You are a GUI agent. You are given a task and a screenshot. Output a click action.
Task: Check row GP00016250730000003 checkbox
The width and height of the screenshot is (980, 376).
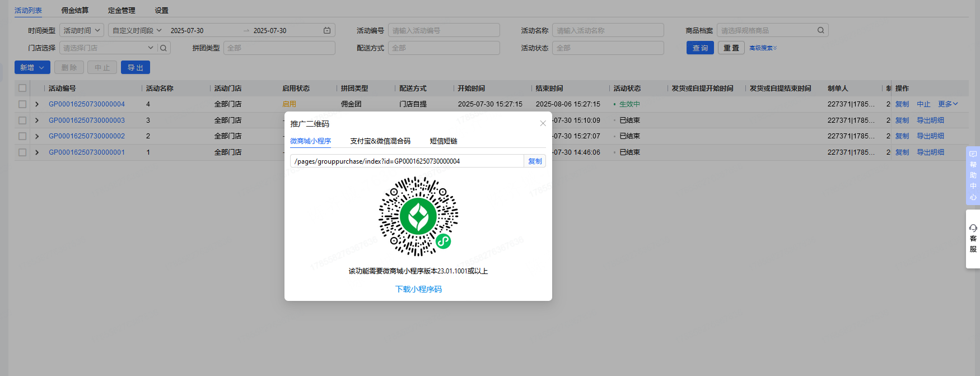tap(22, 120)
